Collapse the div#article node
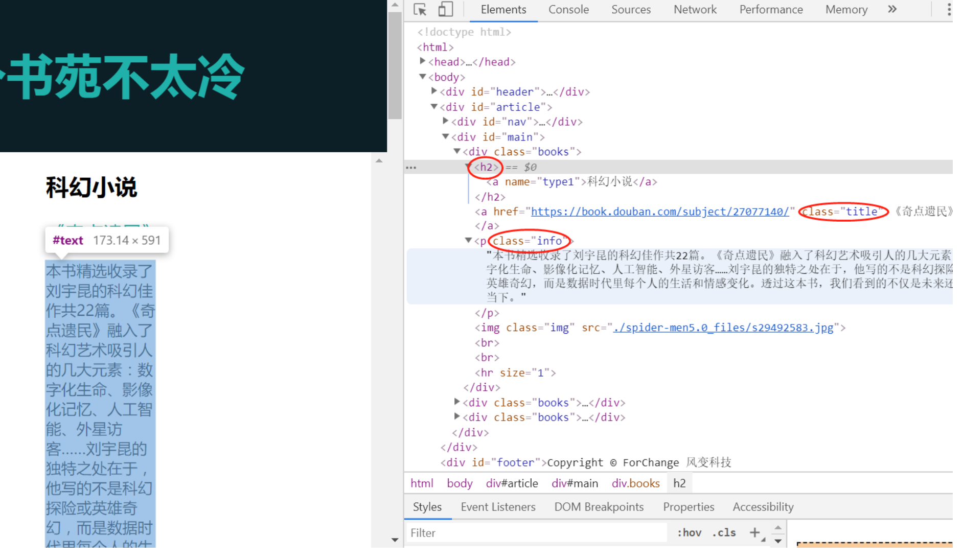963x560 pixels. click(x=434, y=106)
